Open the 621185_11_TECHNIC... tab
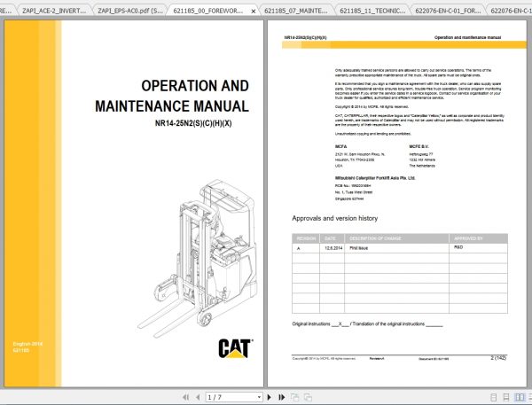This screenshot has width=532, height=405. pyautogui.click(x=372, y=11)
